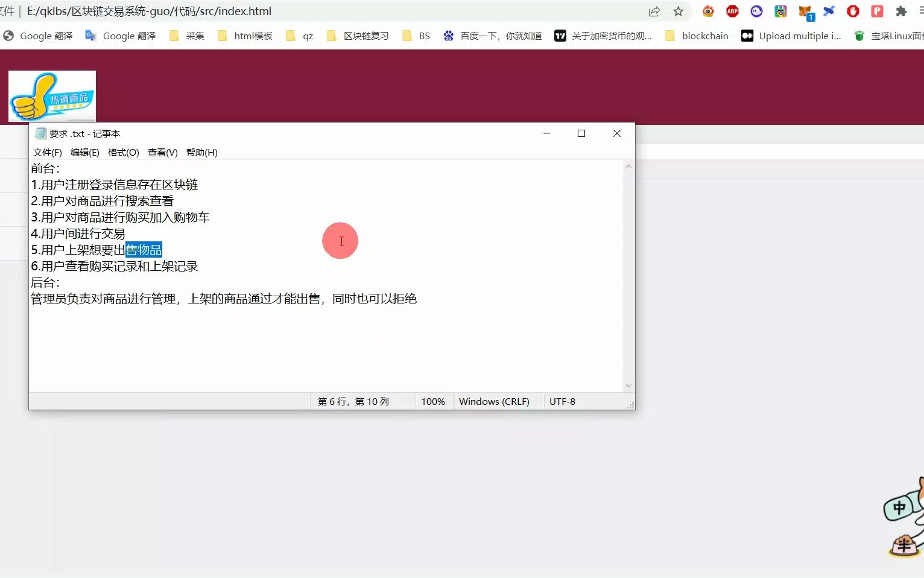924x578 pixels.
Task: Open the Upload multiple i... Medium bookmark
Action: coord(791,36)
